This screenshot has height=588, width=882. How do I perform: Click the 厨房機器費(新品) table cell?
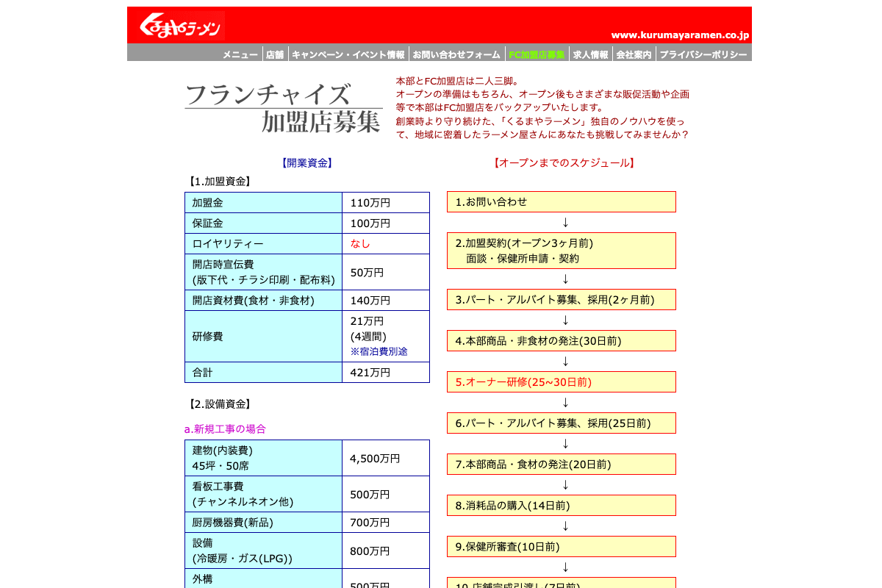[x=263, y=523]
